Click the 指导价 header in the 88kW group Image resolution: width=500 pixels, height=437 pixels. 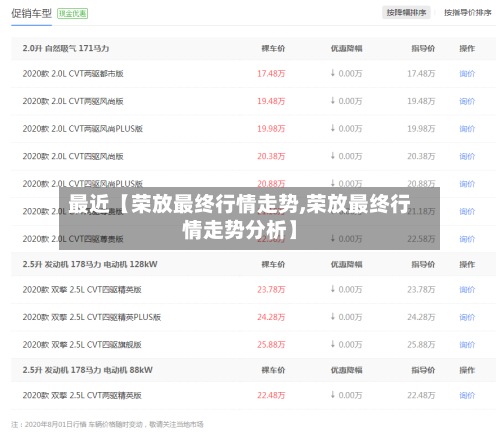coord(423,370)
